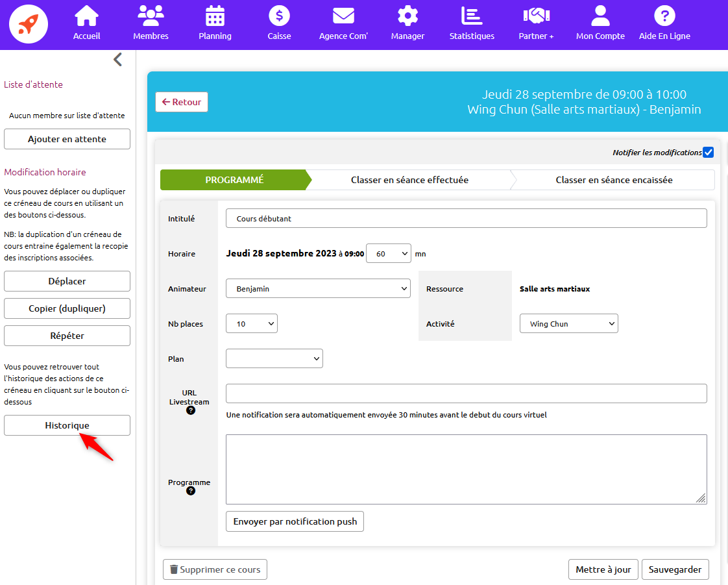
Task: Click the rocket logo icon
Action: tap(29, 24)
